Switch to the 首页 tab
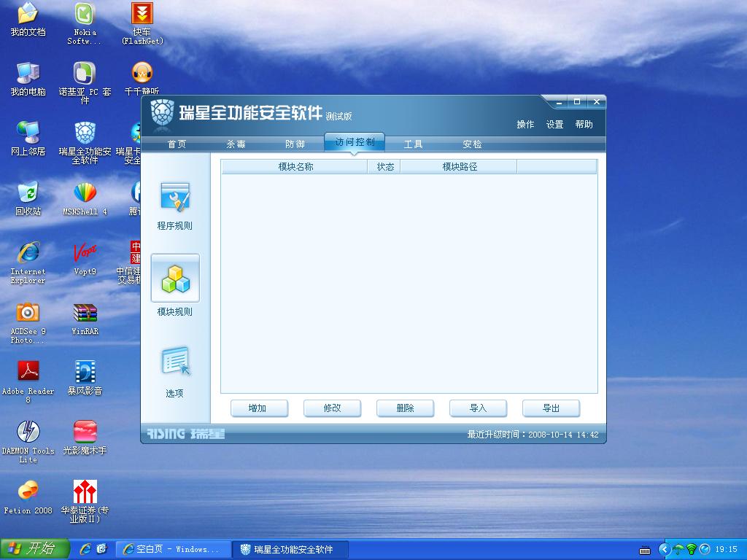This screenshot has width=747, height=560. pos(177,144)
